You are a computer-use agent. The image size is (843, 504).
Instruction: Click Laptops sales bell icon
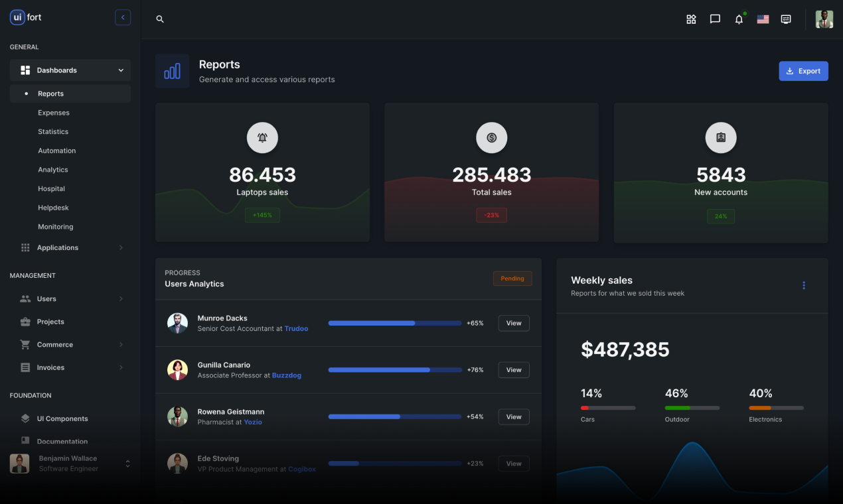click(262, 138)
